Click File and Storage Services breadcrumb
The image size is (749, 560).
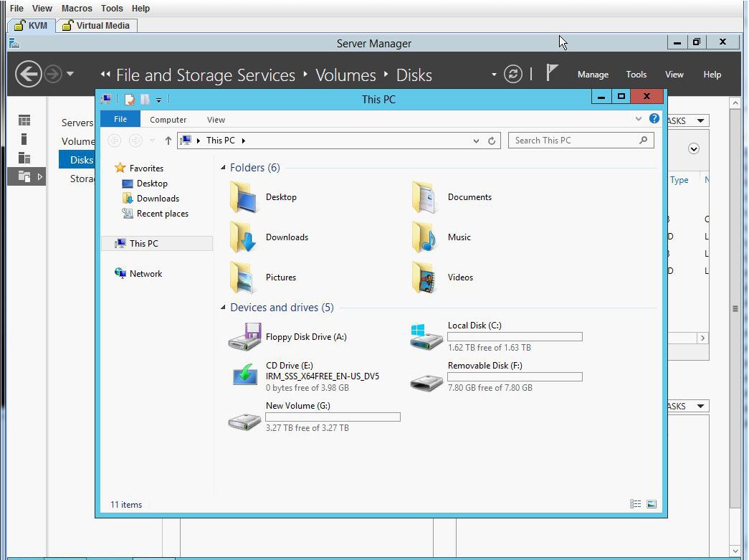point(206,75)
